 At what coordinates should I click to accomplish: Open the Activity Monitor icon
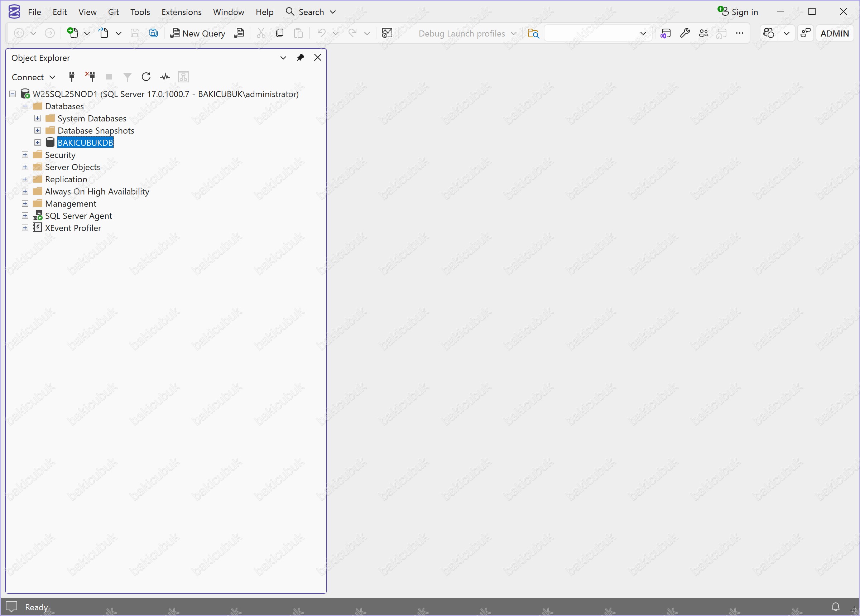pyautogui.click(x=164, y=77)
